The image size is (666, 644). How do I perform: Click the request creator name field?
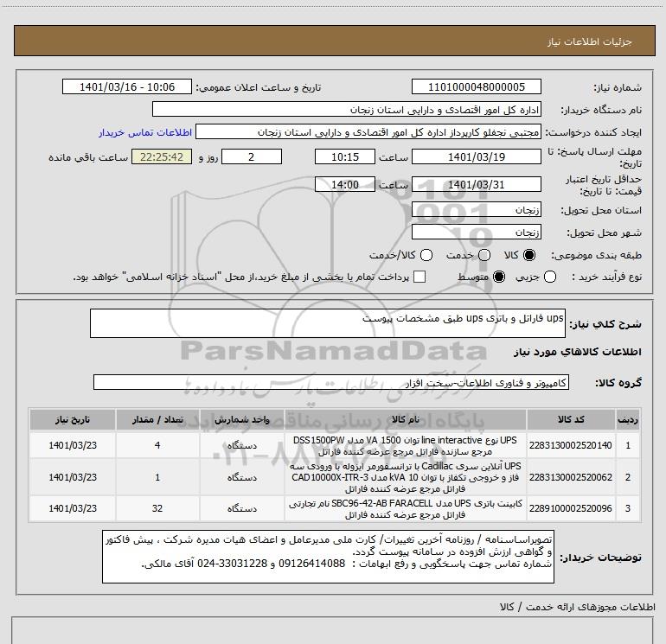click(368, 131)
